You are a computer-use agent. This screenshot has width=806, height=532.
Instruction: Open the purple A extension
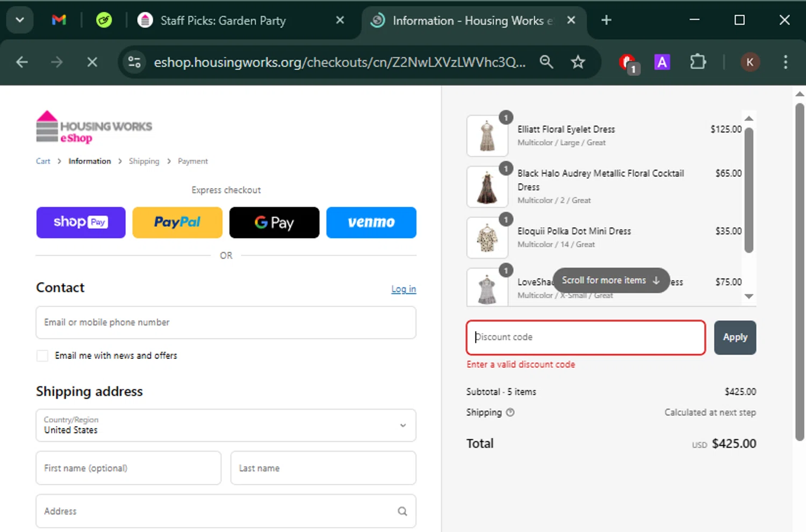coord(662,62)
